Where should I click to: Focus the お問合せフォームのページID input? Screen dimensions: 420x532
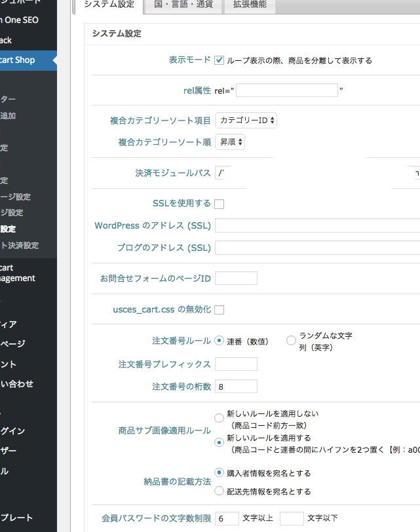coord(236,278)
